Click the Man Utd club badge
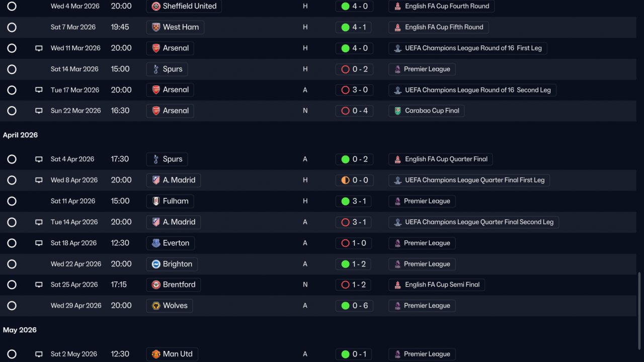 click(x=156, y=354)
